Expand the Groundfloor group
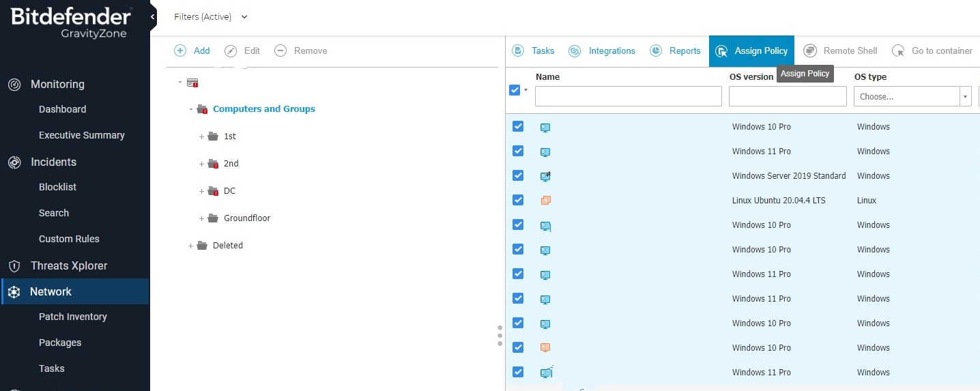 coord(202,218)
